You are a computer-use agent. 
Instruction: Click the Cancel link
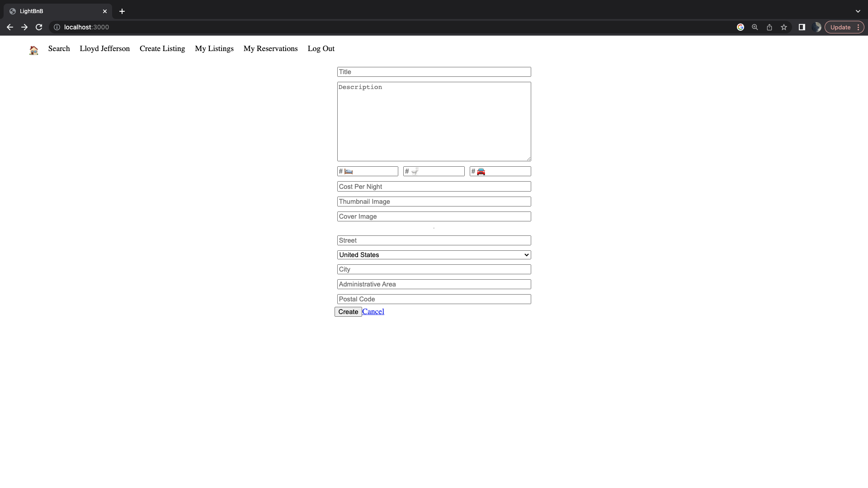tap(373, 311)
